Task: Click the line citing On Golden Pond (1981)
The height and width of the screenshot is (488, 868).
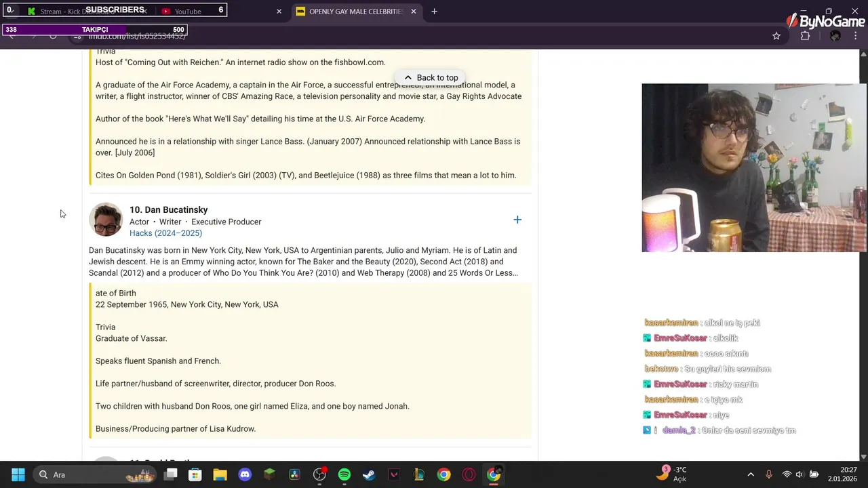Action: (x=306, y=176)
